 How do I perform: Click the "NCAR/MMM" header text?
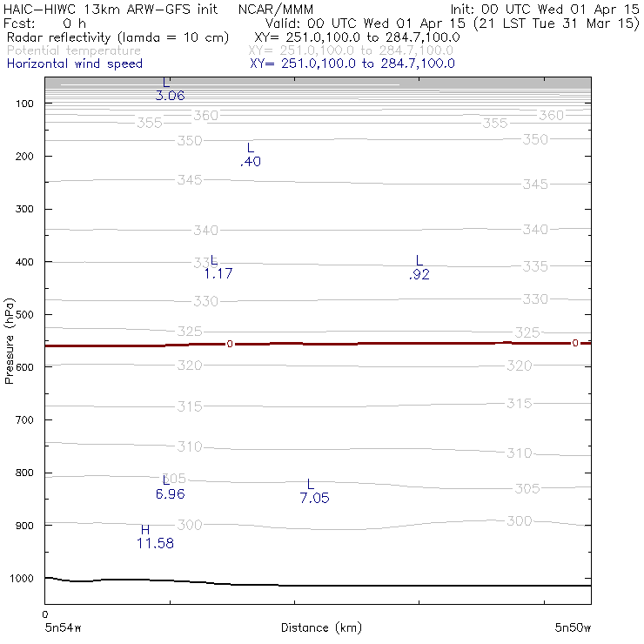point(276,9)
